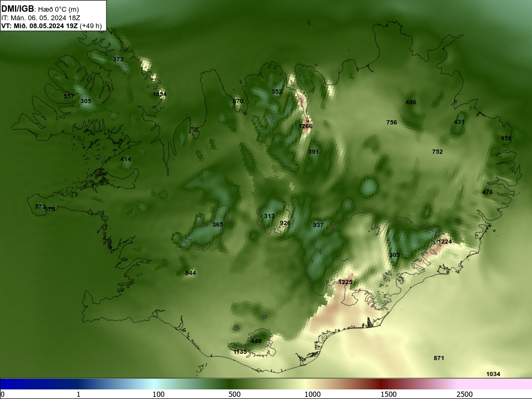Click the map value 365
The height and width of the screenshot is (399, 532).
tap(218, 225)
